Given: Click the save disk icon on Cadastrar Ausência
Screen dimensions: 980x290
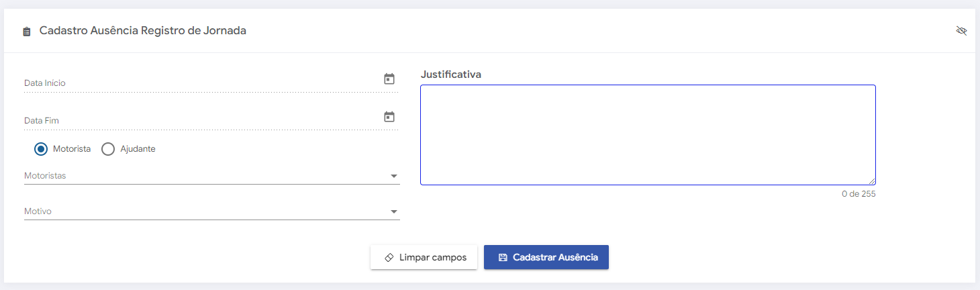Looking at the screenshot, I should pos(503,258).
